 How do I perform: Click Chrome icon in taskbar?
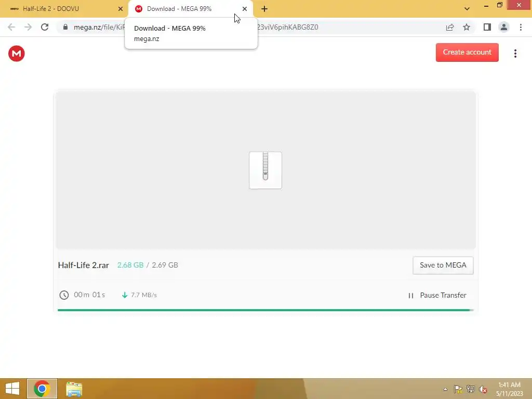(42, 389)
